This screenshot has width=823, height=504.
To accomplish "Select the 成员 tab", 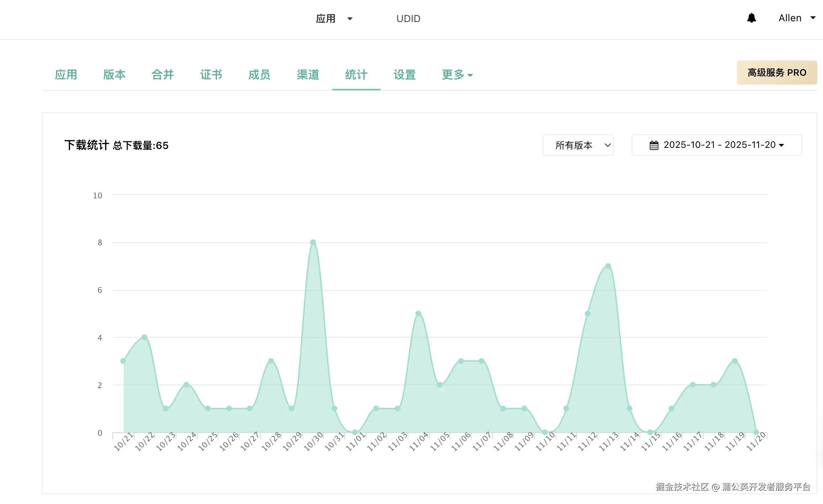I will coord(260,75).
